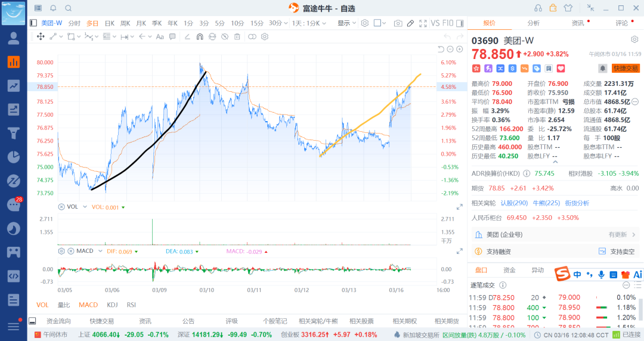
Task: Open the skin theme shirt icon
Action: coord(568,8)
